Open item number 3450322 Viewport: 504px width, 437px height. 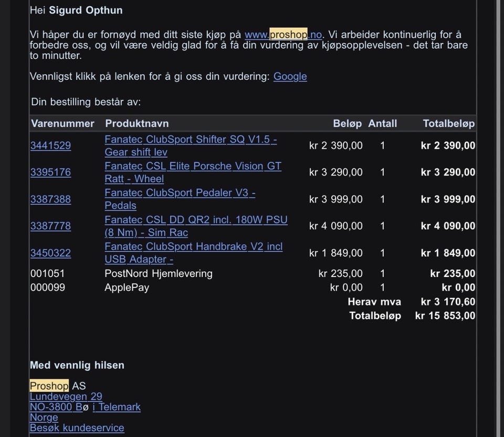point(50,253)
